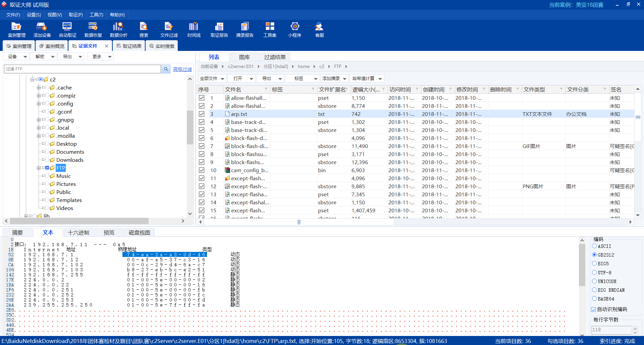Open the 文件过滤 tool
Screen dimensions: 644x345
coord(169,29)
